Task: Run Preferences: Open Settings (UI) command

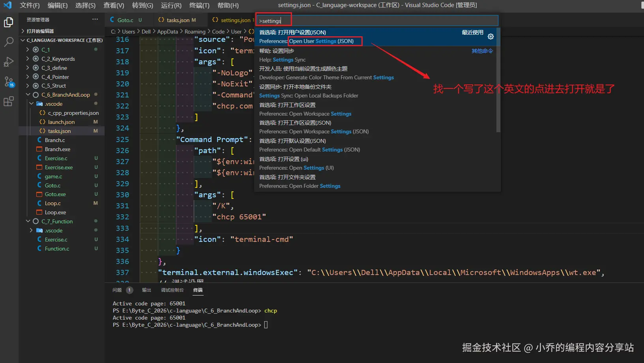Action: (x=375, y=163)
